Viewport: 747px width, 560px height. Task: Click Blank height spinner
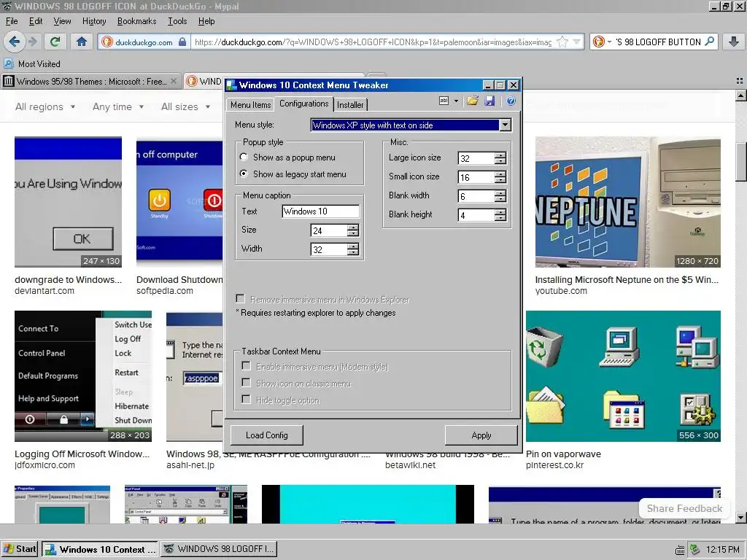point(500,215)
